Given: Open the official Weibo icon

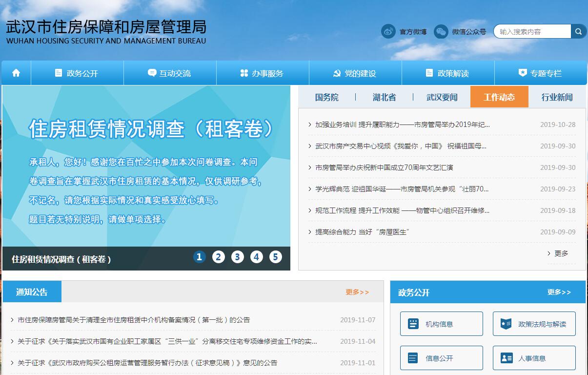Looking at the screenshot, I should point(388,32).
